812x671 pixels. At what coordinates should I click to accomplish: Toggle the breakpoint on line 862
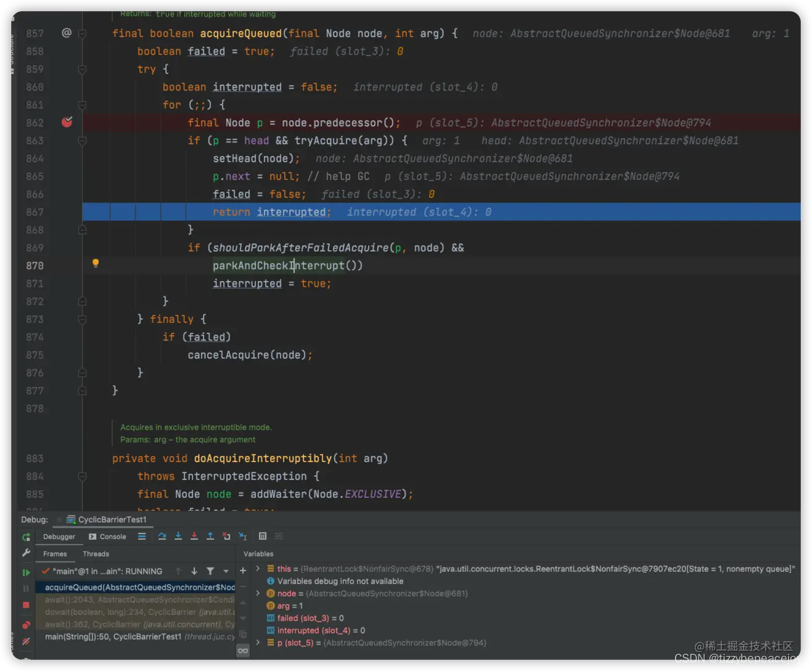pos(67,122)
